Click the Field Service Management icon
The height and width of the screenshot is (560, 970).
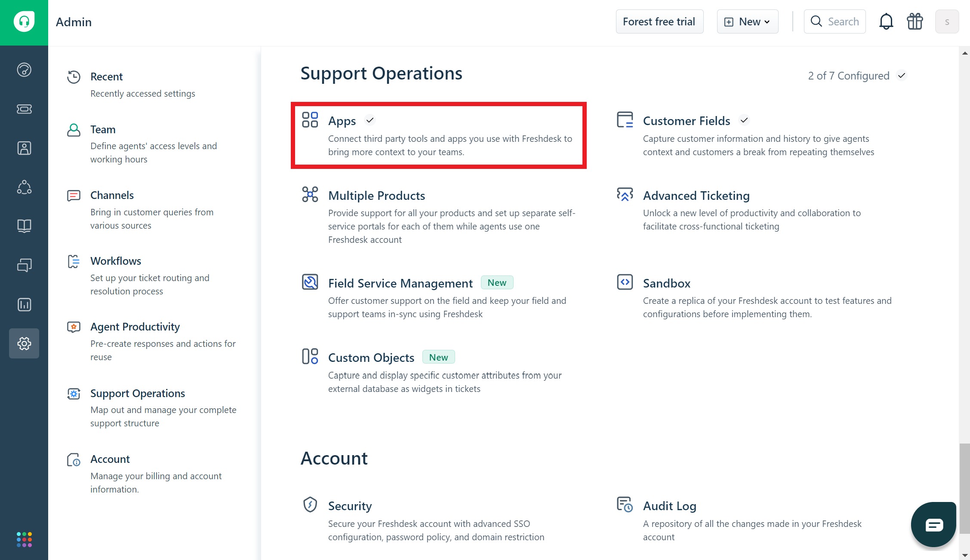pos(310,282)
